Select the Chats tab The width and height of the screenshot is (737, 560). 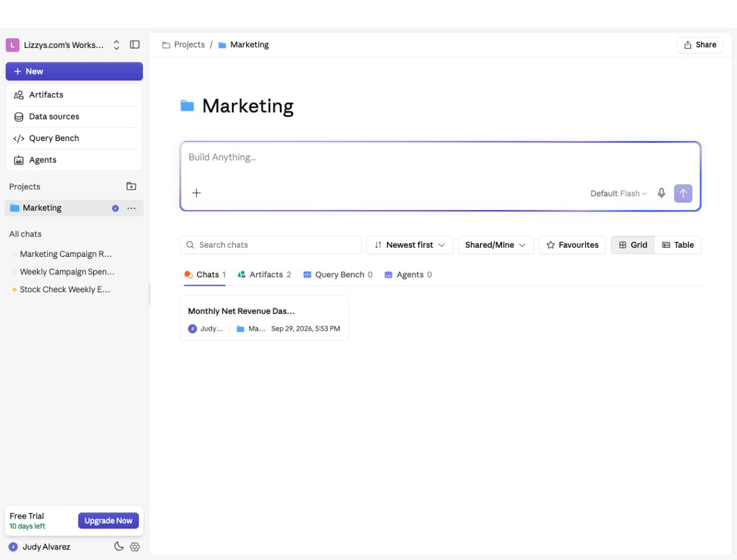[205, 275]
